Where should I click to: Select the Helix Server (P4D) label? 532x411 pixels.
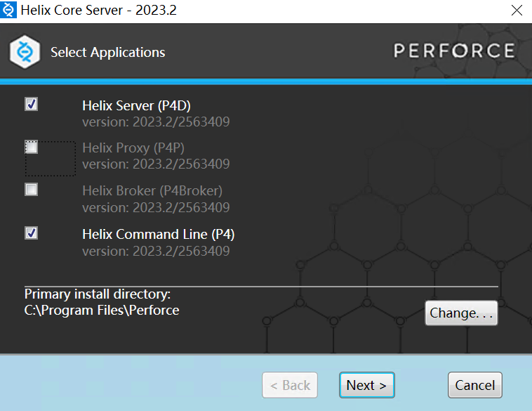(x=136, y=105)
